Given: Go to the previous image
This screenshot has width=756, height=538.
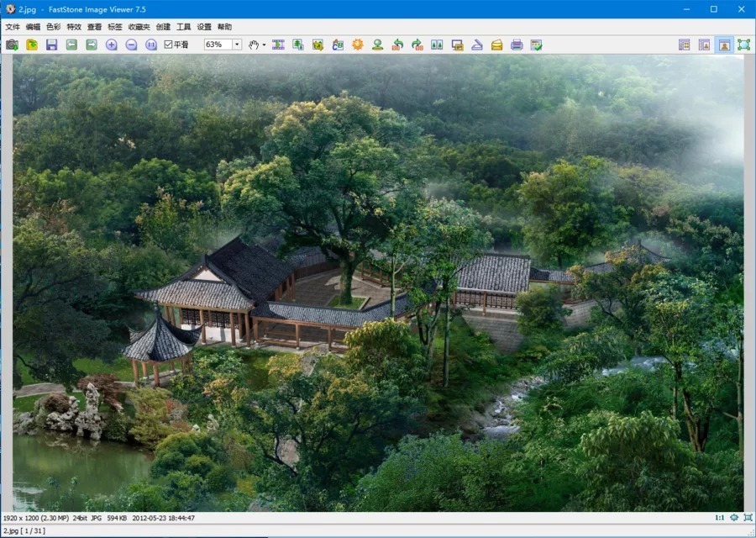Looking at the screenshot, I should (71, 45).
